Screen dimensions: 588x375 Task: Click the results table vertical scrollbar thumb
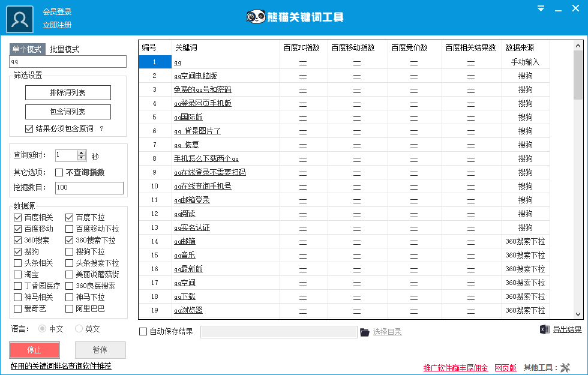coord(578,74)
